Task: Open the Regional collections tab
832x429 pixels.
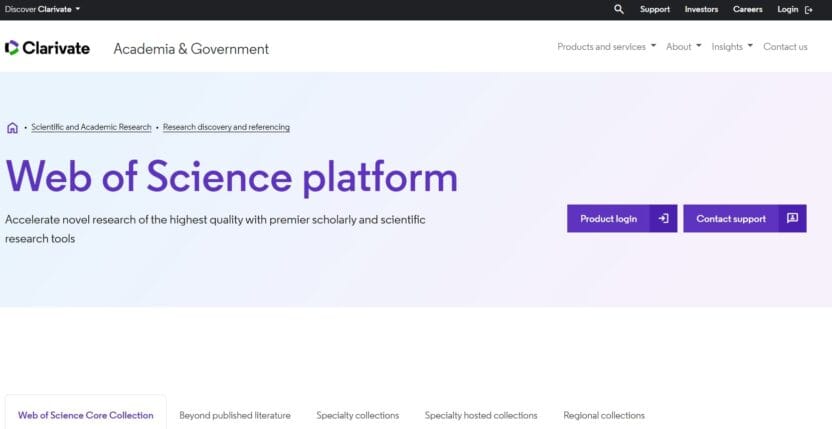Action: pos(604,415)
